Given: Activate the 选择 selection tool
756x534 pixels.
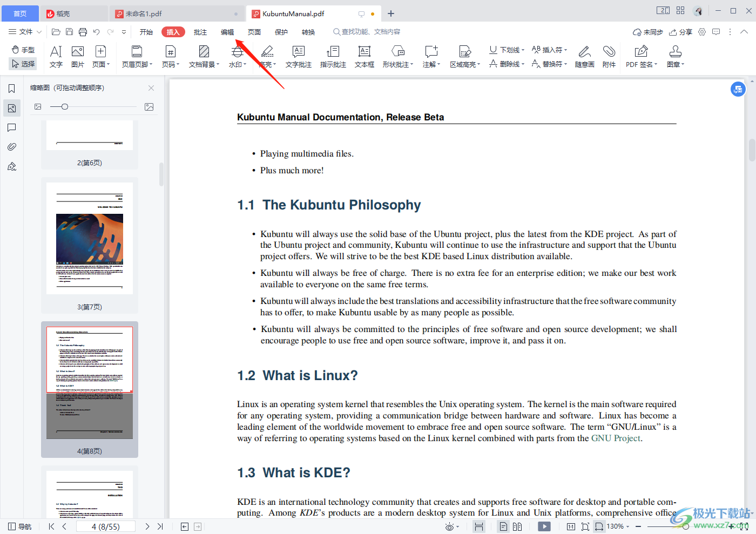Looking at the screenshot, I should [23, 64].
